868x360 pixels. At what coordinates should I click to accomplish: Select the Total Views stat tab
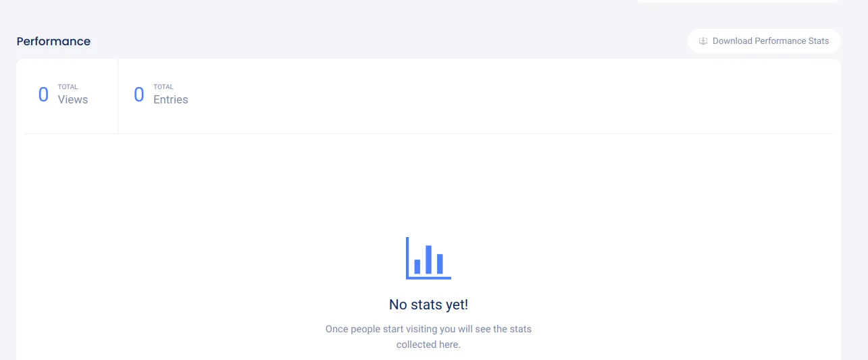point(67,95)
